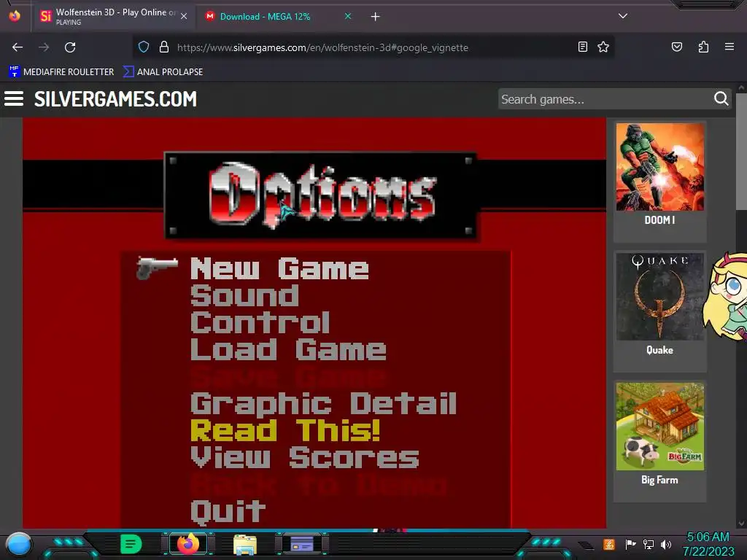Open the green notes app in taskbar

[131, 544]
